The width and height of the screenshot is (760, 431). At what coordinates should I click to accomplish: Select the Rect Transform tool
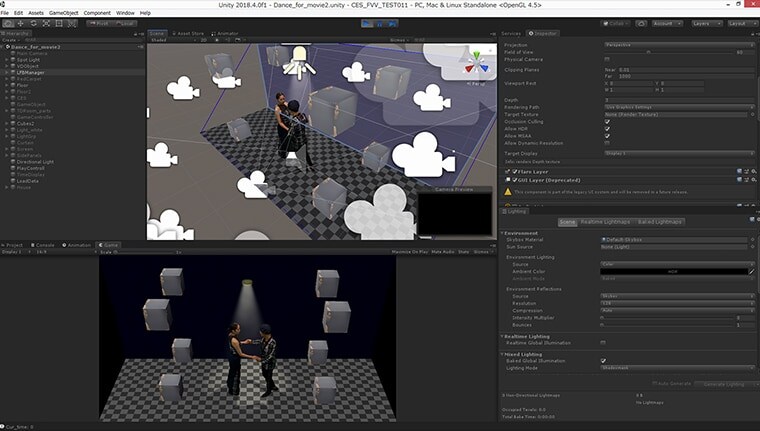coord(59,22)
